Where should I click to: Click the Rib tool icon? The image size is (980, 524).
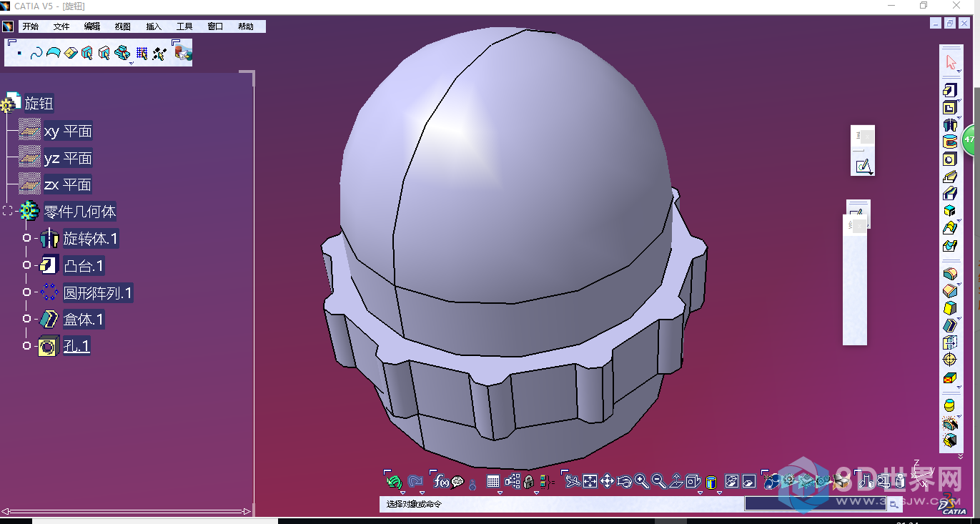[x=949, y=177]
